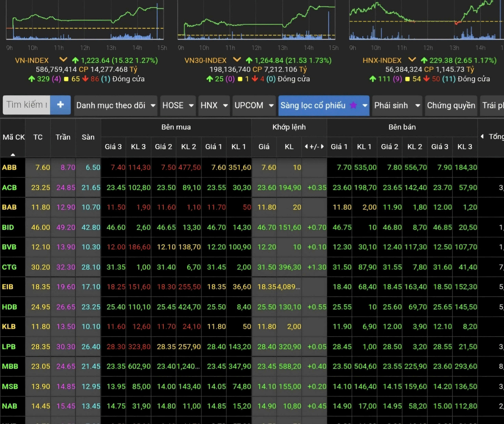
Task: Open the ABB stock symbol
Action: (9, 167)
